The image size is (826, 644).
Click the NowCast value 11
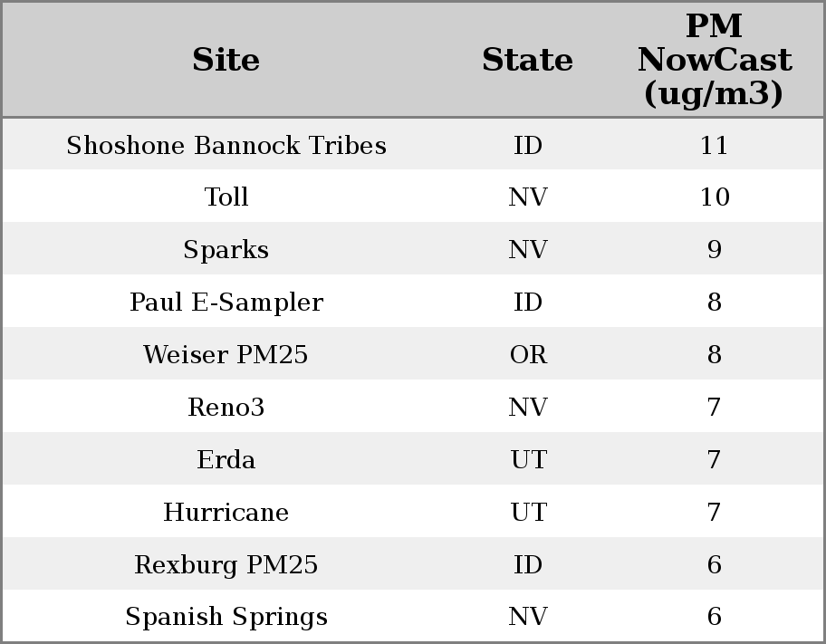point(714,146)
